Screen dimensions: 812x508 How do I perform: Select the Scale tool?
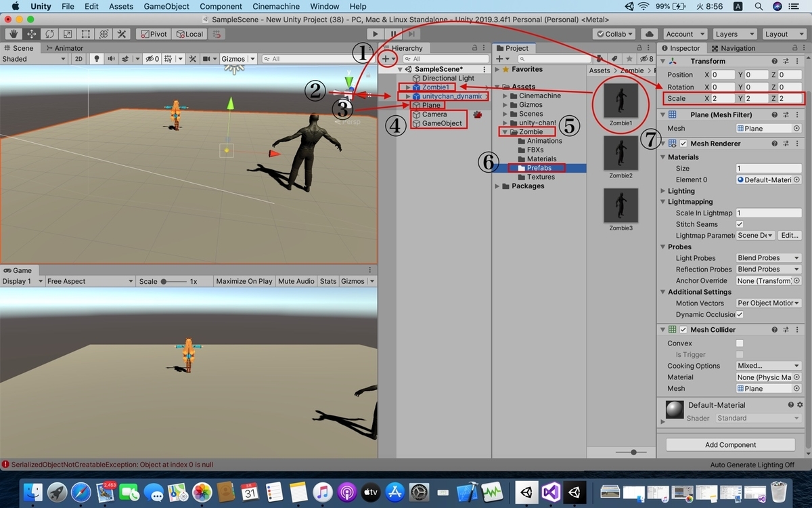click(68, 34)
